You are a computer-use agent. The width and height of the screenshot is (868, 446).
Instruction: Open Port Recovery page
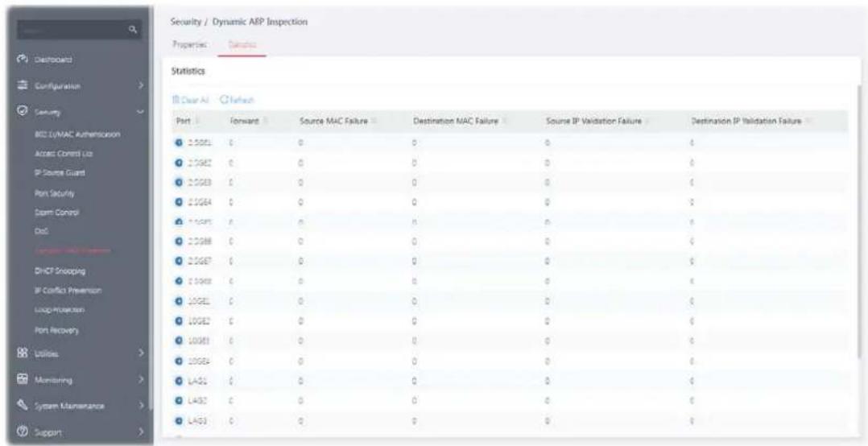[56, 330]
